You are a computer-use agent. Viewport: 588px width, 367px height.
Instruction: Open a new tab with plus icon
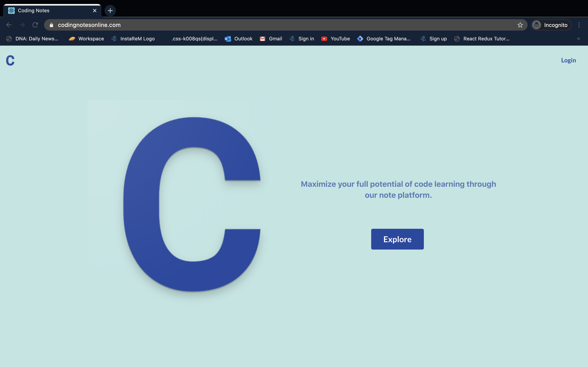(110, 11)
